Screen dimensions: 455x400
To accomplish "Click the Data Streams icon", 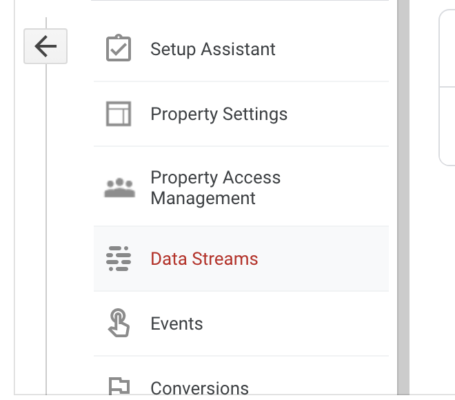I will coord(118,259).
